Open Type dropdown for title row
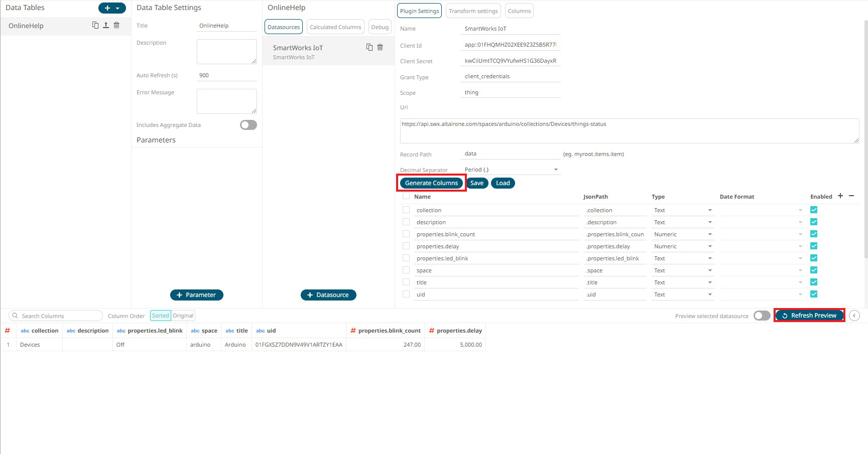The image size is (868, 454). pos(683,282)
